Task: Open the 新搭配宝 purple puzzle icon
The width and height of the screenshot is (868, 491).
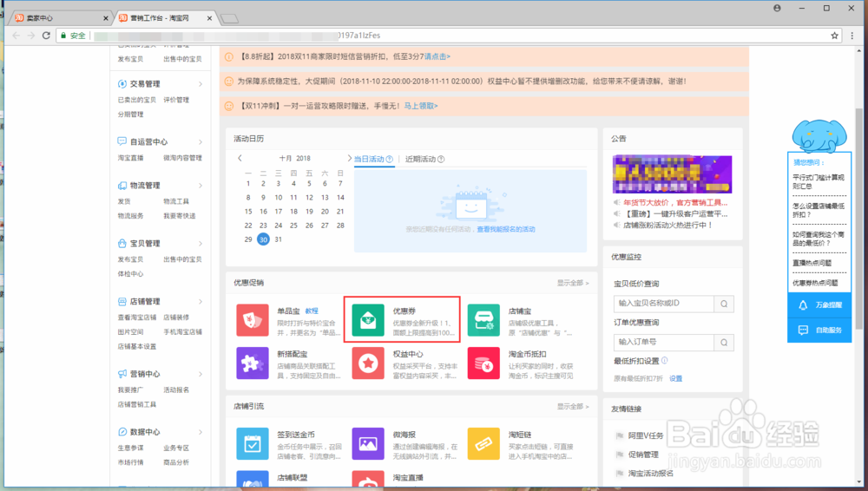Action: coord(253,363)
